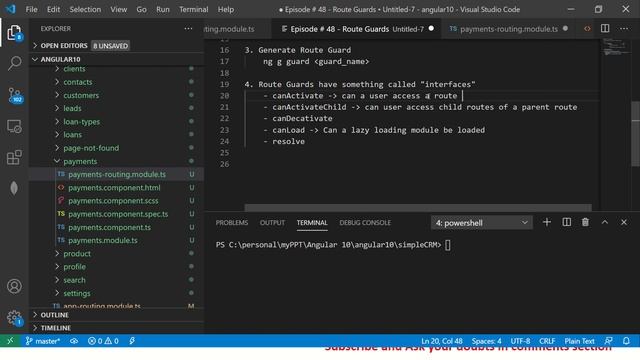Viewport: 640px width, 360px height.
Task: Create a new terminal with plus icon
Action: coord(547,222)
